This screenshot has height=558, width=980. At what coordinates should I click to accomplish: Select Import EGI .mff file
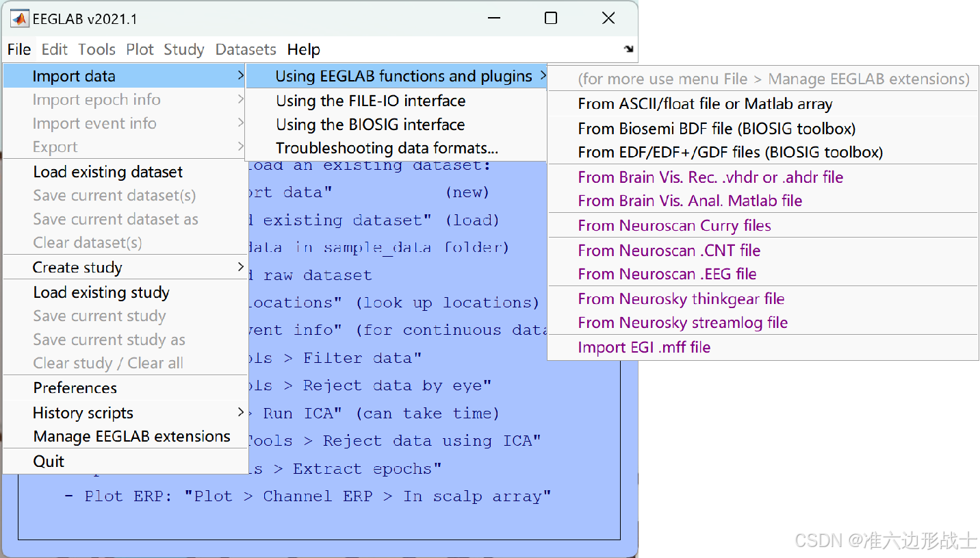pos(763,347)
